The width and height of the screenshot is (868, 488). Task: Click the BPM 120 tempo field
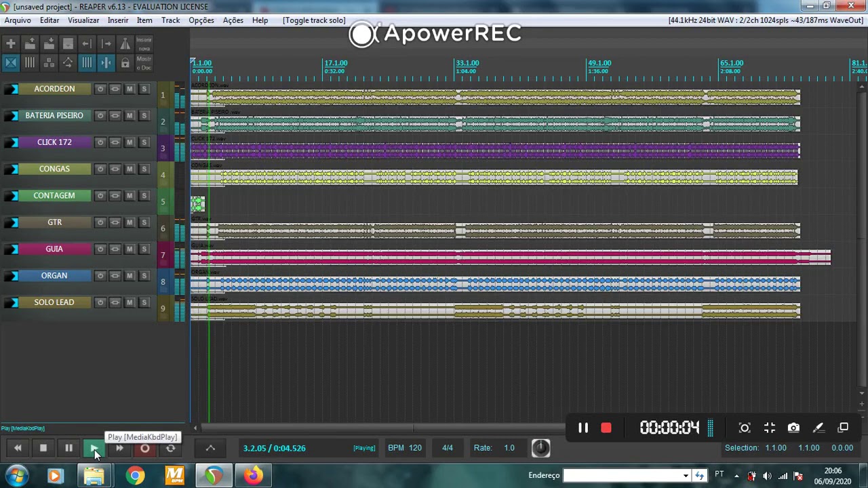(x=405, y=448)
